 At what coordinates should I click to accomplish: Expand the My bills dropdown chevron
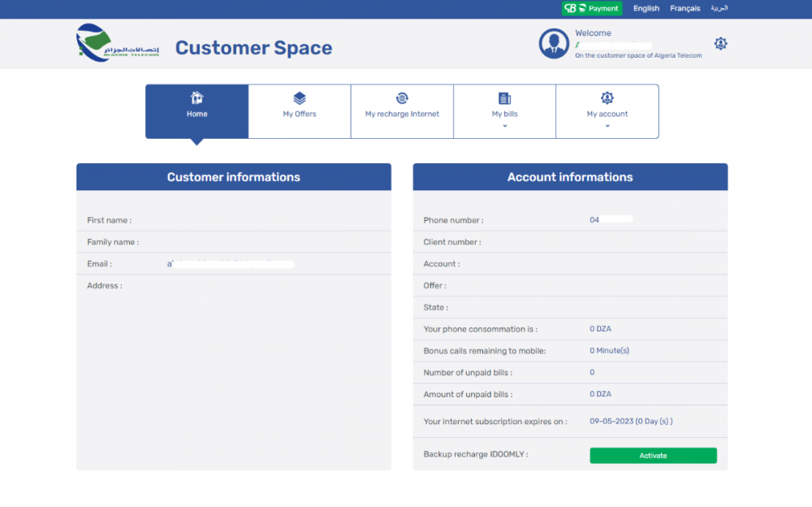tap(504, 126)
